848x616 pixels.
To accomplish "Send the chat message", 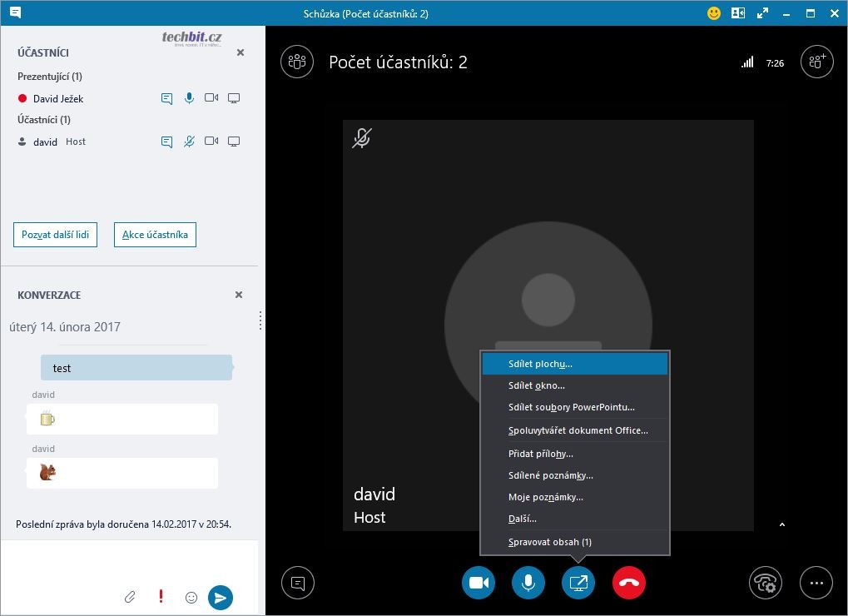I will pyautogui.click(x=220, y=597).
